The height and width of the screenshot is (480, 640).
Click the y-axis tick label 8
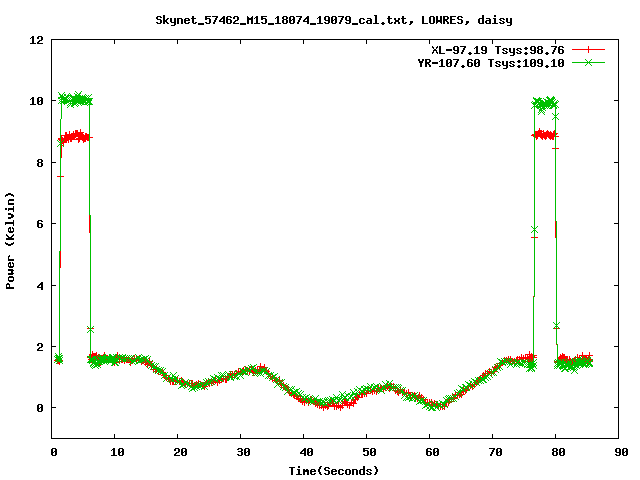click(x=40, y=162)
